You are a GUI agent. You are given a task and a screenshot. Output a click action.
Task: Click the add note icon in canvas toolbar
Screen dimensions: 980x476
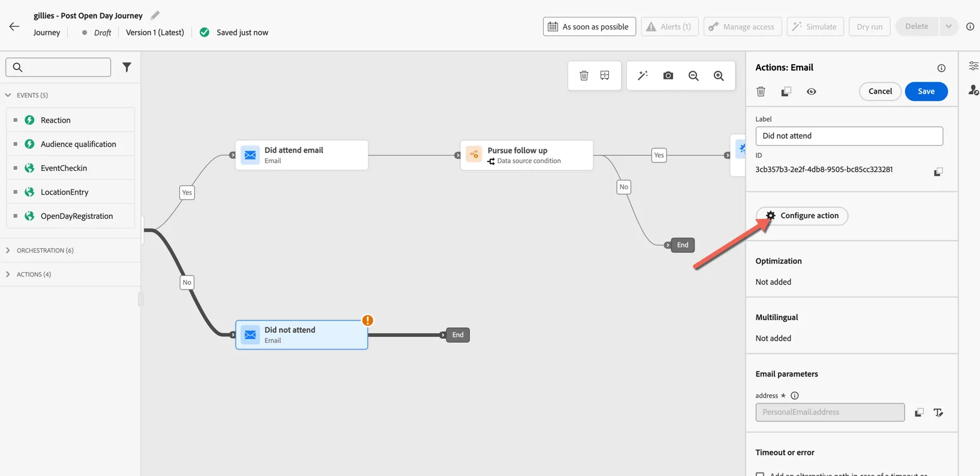(x=605, y=76)
